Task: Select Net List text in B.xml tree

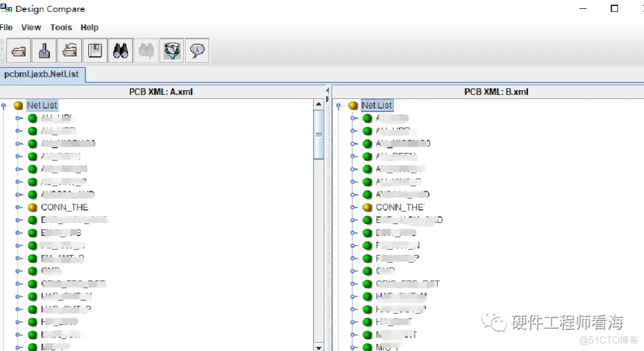Action: [377, 105]
